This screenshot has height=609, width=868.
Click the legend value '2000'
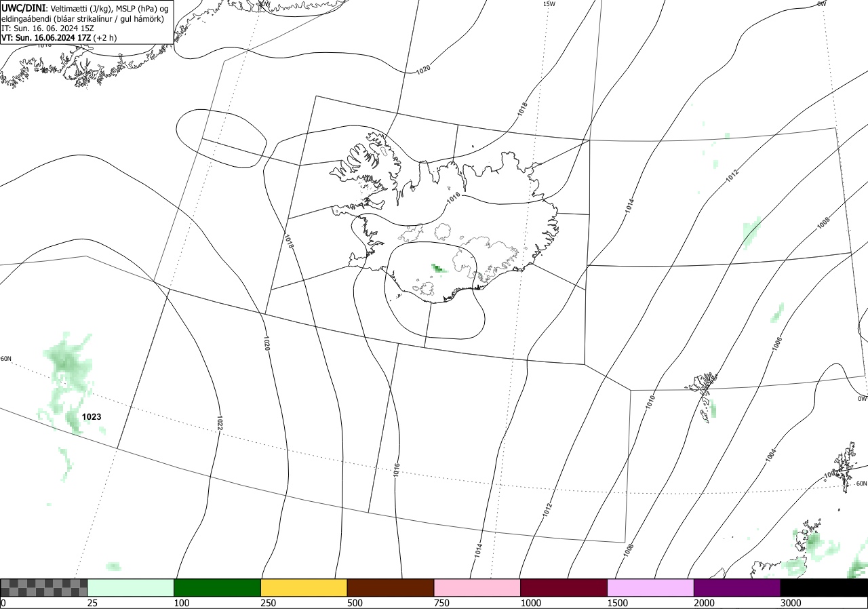pyautogui.click(x=705, y=603)
